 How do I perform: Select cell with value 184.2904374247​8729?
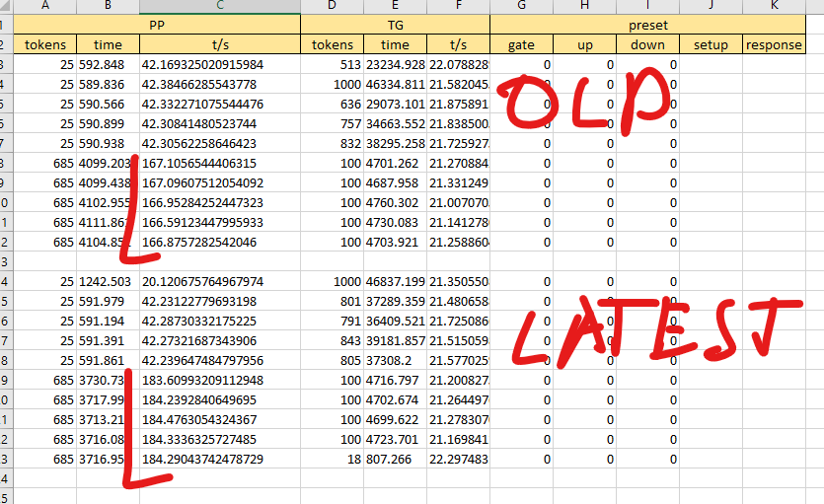pos(220,459)
